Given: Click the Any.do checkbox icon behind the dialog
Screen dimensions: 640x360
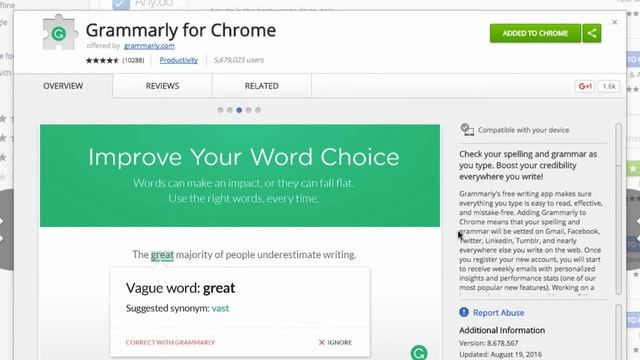Looking at the screenshot, I should click(121, 4).
